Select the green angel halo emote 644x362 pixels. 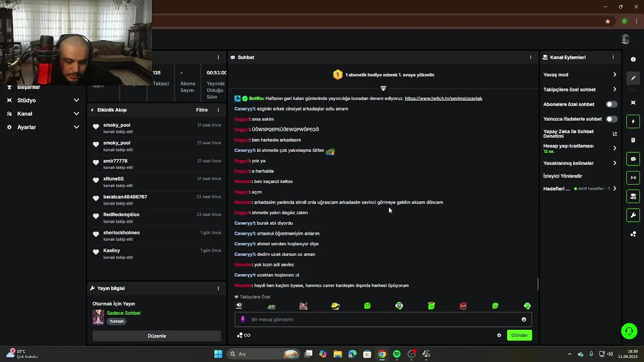point(431,306)
